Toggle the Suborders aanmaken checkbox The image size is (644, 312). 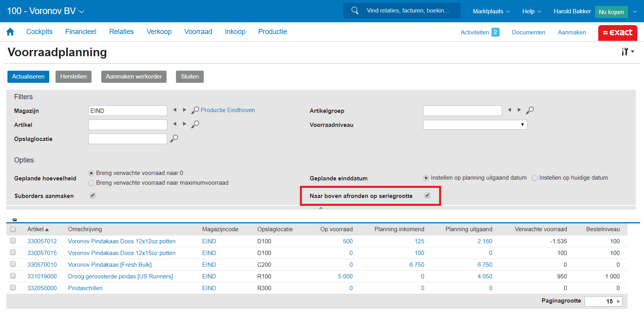(93, 195)
